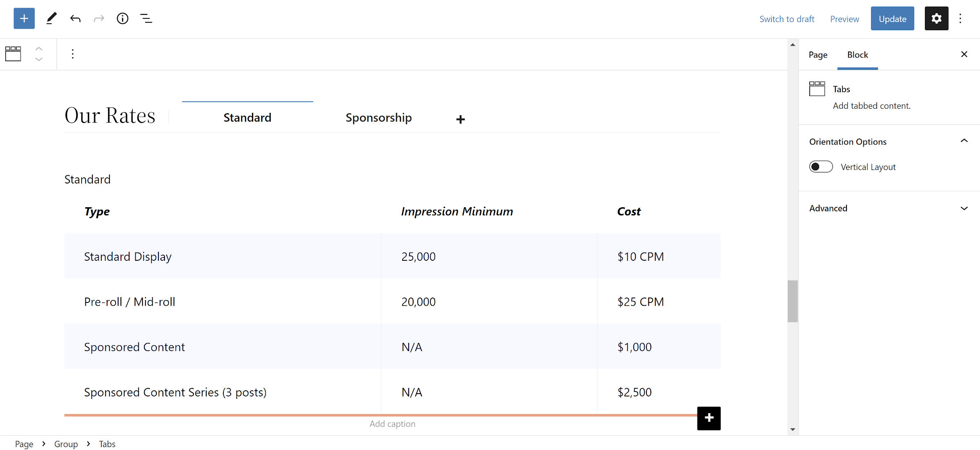Select the editing tools pencil icon
This screenshot has width=980, height=450.
[51, 18]
